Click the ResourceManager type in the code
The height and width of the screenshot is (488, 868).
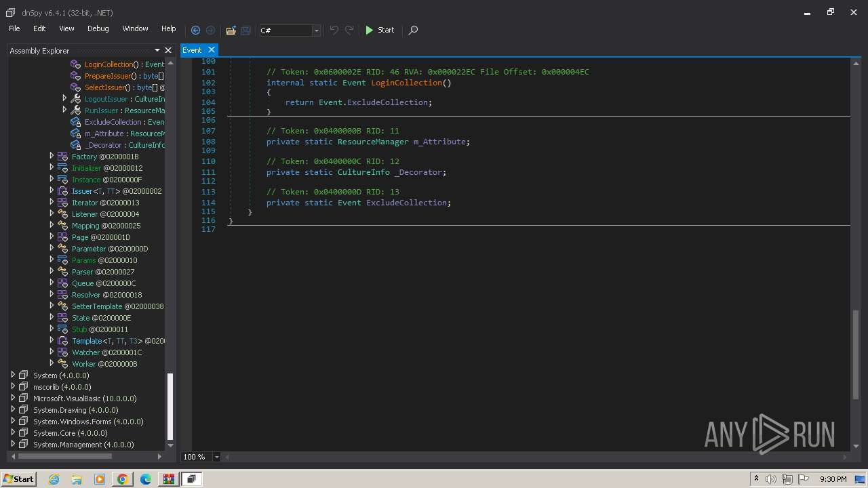pos(373,142)
